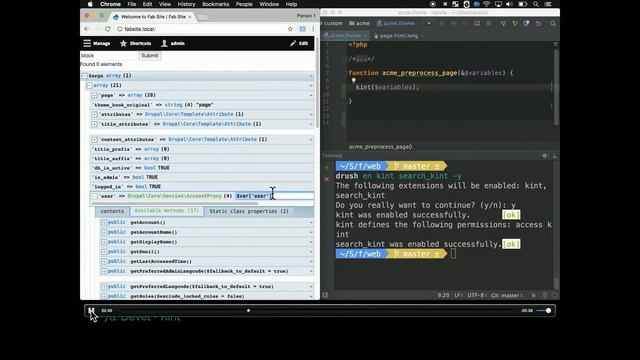Open the History menu
The width and height of the screenshot is (640, 360).
186,4
